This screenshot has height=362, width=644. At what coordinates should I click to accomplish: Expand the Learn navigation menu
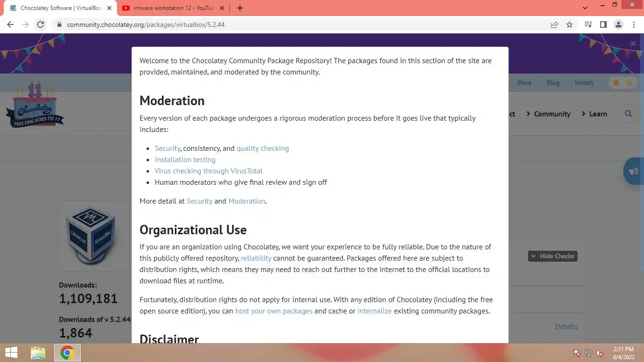coord(594,114)
